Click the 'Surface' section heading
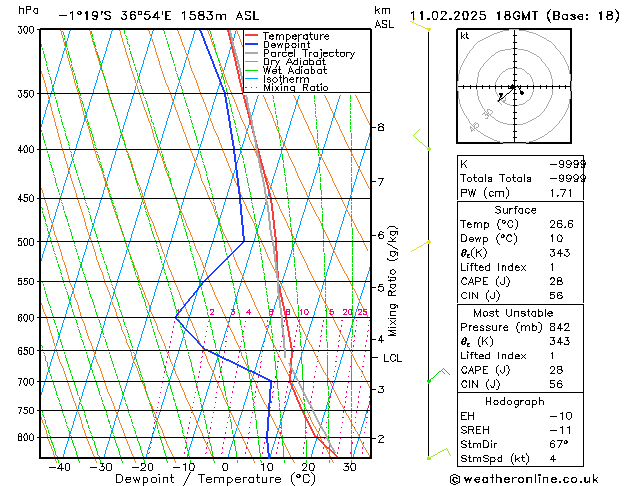This screenshot has width=629, height=486. 515,210
